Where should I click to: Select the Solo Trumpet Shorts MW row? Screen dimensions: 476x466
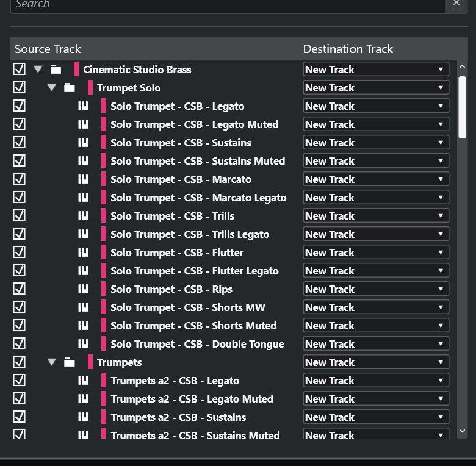187,307
